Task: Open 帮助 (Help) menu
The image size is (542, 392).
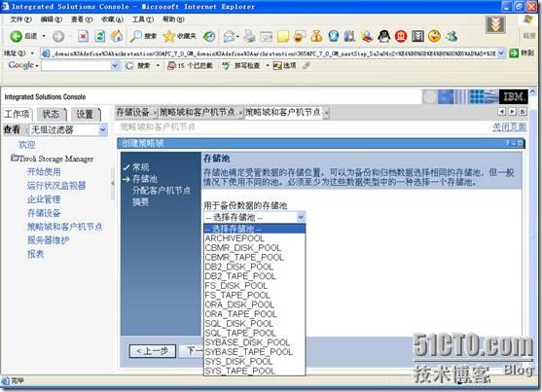Action: coord(173,19)
